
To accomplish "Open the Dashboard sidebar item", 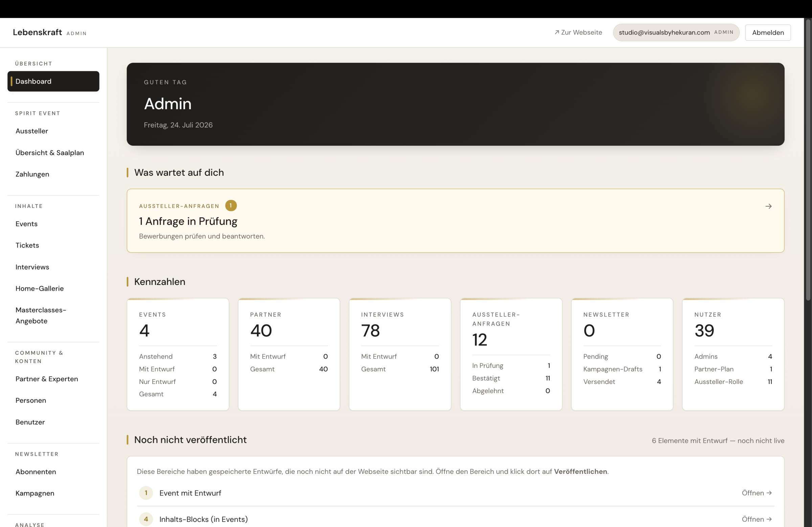I will [53, 81].
